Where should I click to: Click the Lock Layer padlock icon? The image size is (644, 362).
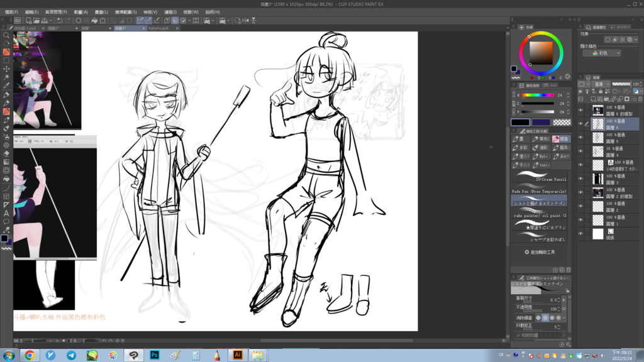pos(601,91)
